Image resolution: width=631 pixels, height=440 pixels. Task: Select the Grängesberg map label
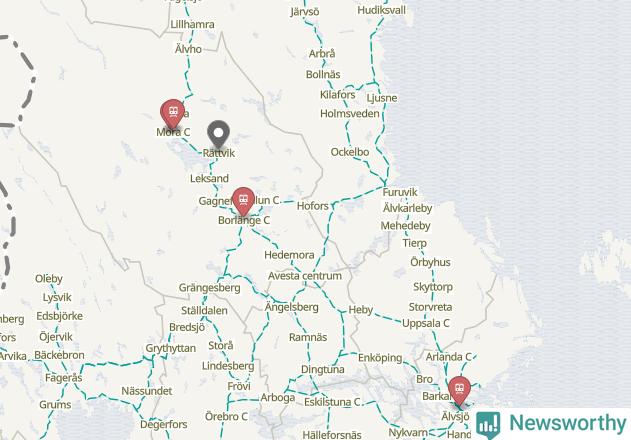tap(210, 288)
